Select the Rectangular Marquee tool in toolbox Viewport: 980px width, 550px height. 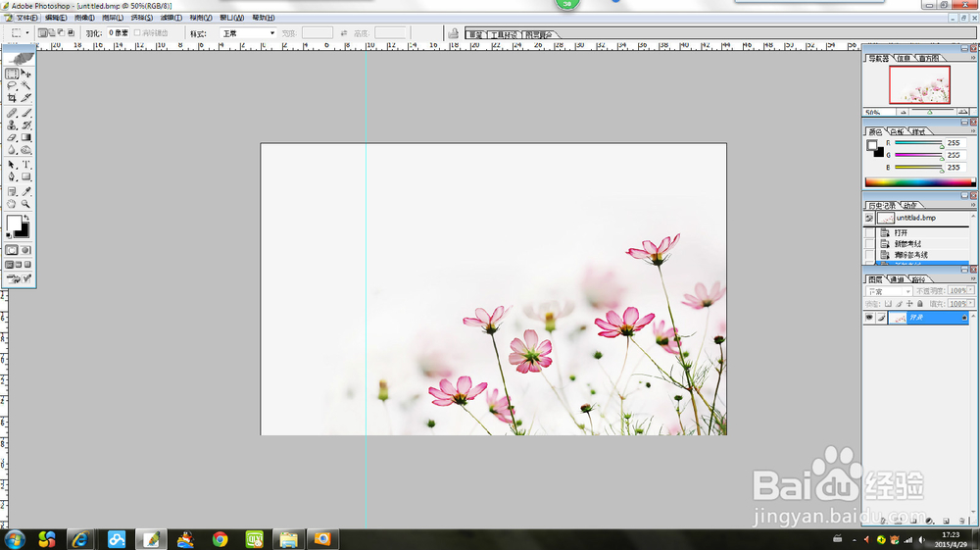pyautogui.click(x=12, y=74)
